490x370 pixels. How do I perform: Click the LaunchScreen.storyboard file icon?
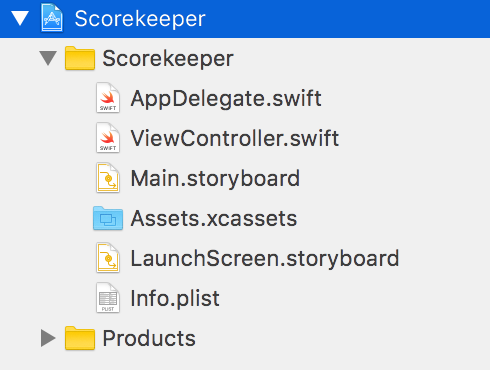[x=108, y=258]
